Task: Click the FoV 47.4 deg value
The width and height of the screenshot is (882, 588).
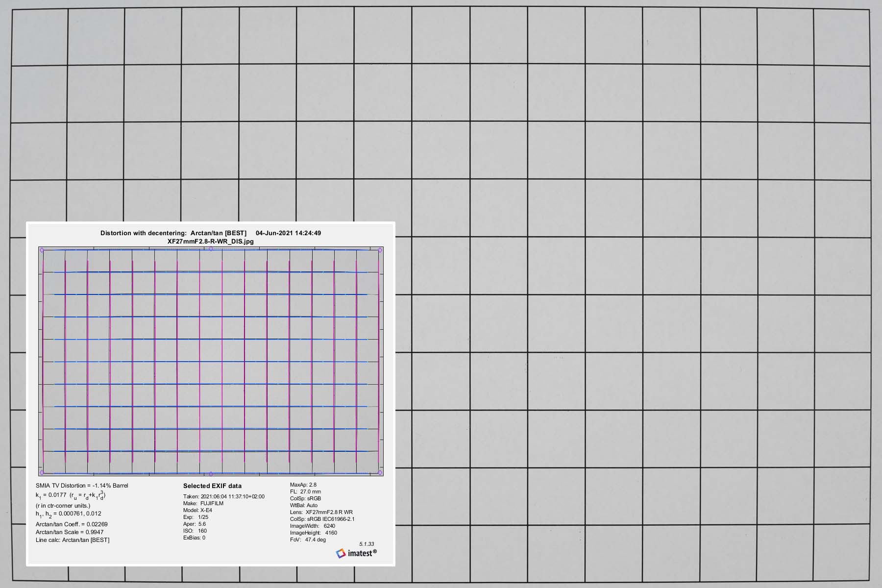Action: click(308, 539)
